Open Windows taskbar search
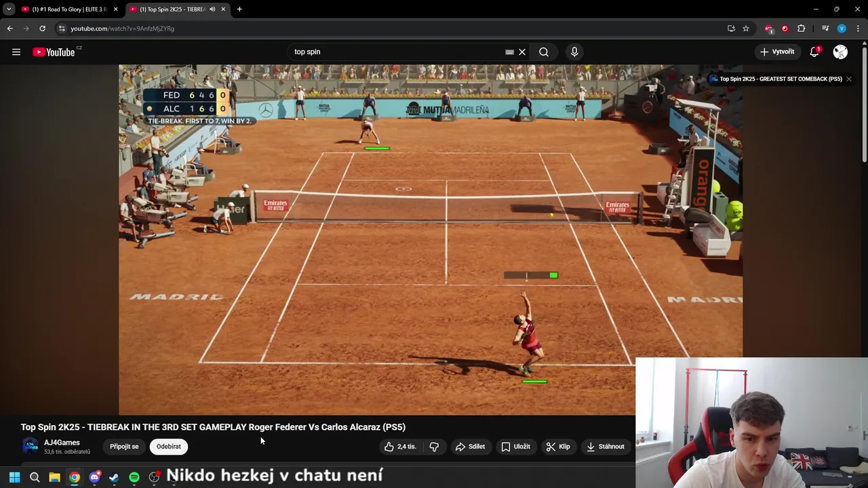This screenshot has height=488, width=868. point(35,477)
